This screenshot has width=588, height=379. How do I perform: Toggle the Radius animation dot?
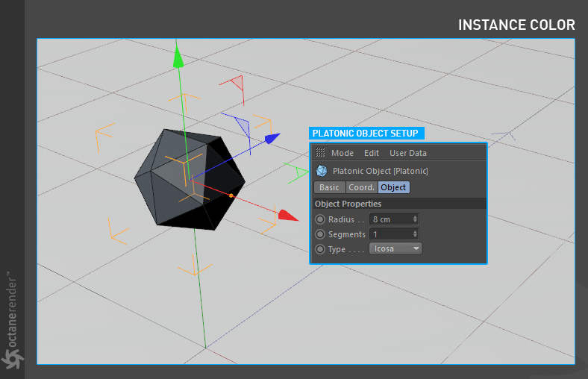tap(320, 219)
